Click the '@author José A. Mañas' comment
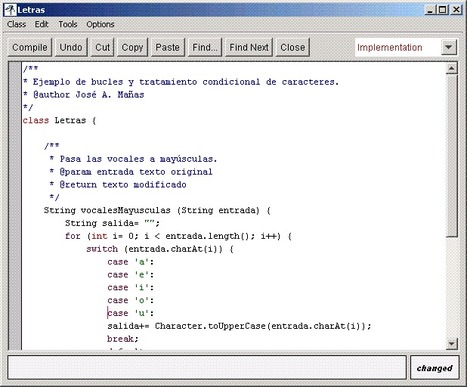 pyautogui.click(x=84, y=95)
